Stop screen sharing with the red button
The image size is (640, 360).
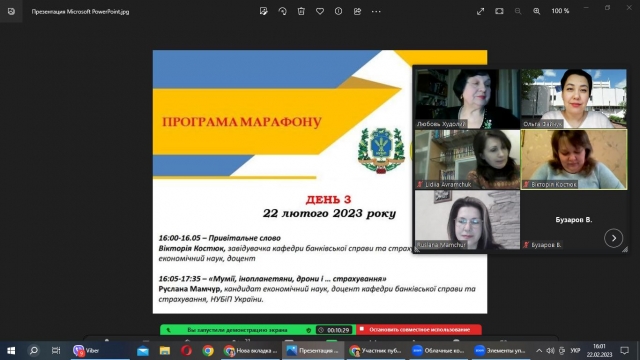[419, 329]
